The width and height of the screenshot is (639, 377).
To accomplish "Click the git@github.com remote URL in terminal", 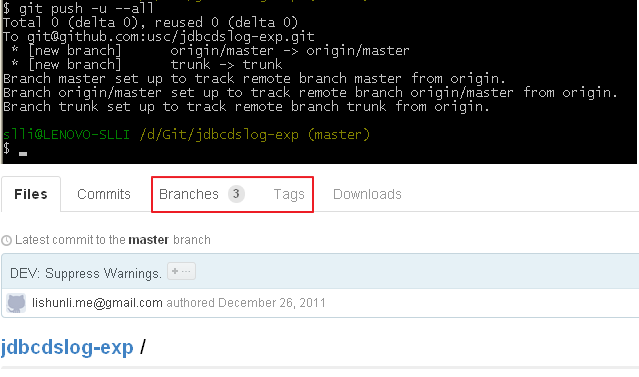I will coord(171,37).
